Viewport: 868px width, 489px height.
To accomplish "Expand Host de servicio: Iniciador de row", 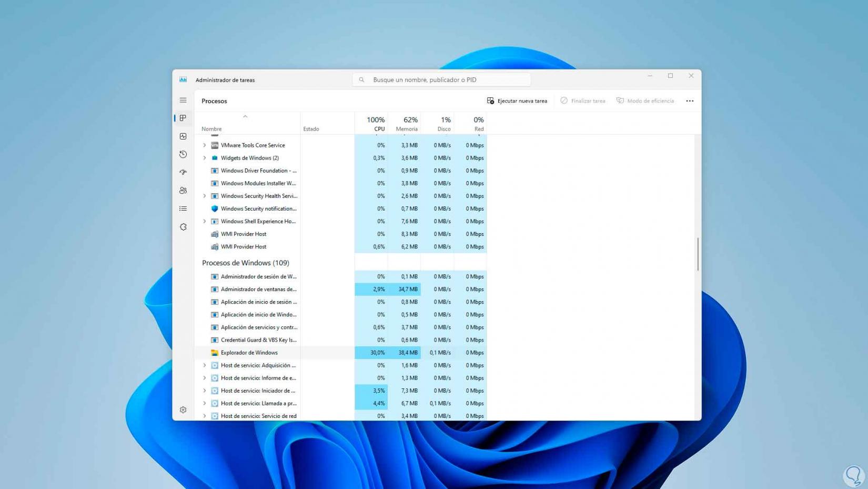I will [x=205, y=391].
